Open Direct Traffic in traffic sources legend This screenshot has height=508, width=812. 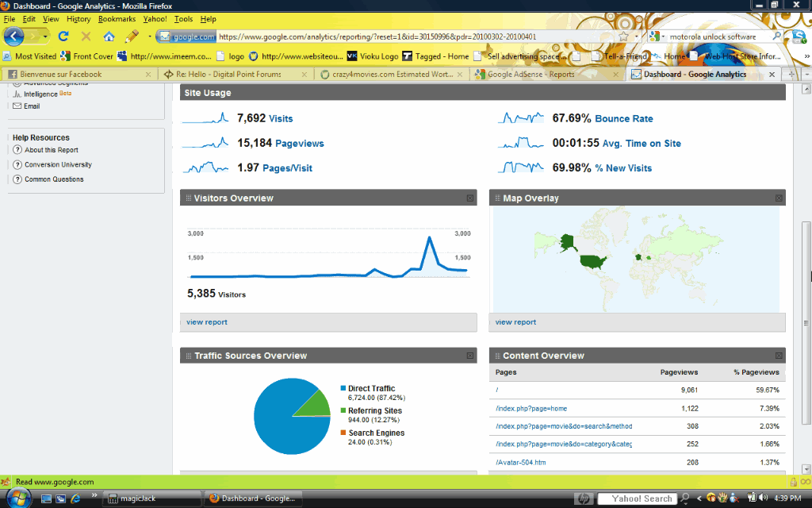pyautogui.click(x=371, y=388)
